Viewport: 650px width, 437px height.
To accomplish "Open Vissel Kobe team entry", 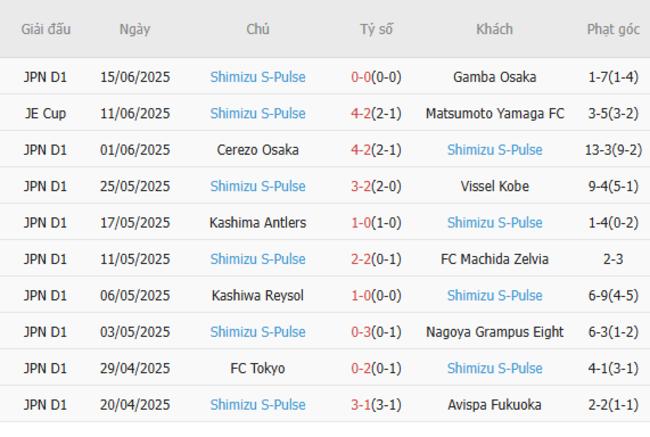I will [x=494, y=186].
